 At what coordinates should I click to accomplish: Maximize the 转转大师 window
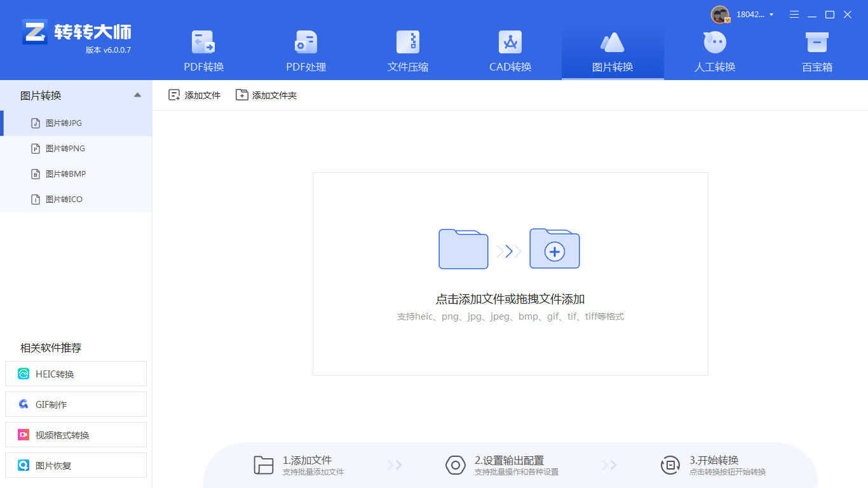tap(830, 15)
